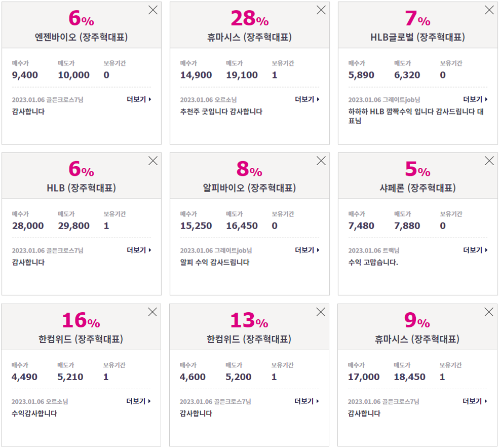Dismiss the HLB글로벌 7% card
The image size is (499, 448).
489,10
